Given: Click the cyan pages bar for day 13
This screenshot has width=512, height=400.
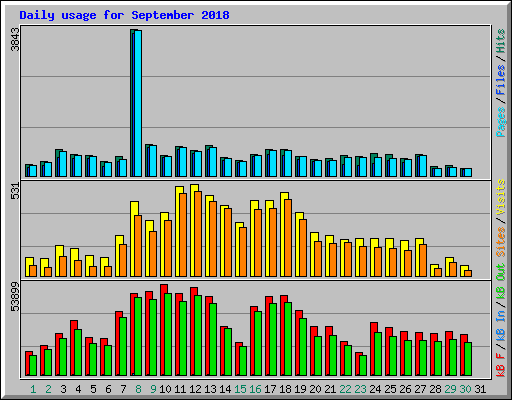Looking at the screenshot, I should click(213, 162).
